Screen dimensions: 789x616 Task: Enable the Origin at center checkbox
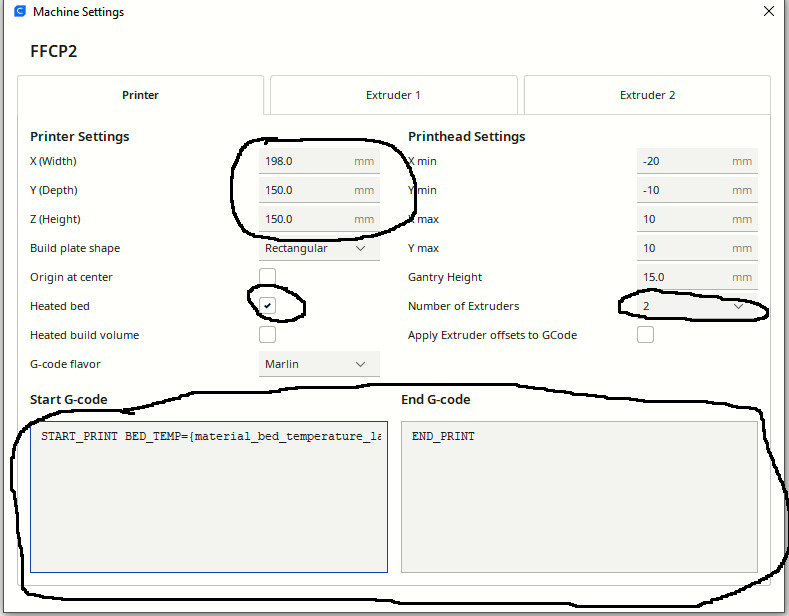point(267,276)
